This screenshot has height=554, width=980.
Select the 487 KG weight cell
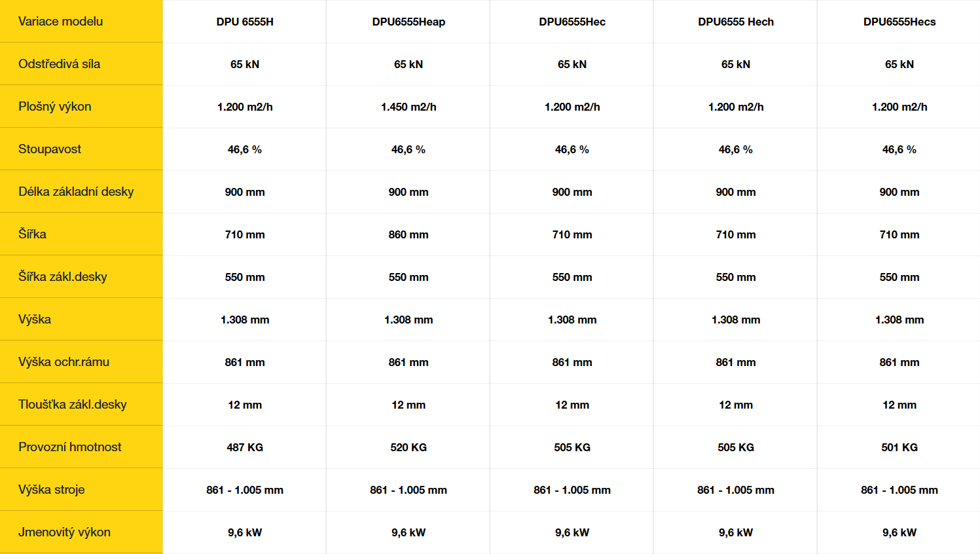pos(245,447)
